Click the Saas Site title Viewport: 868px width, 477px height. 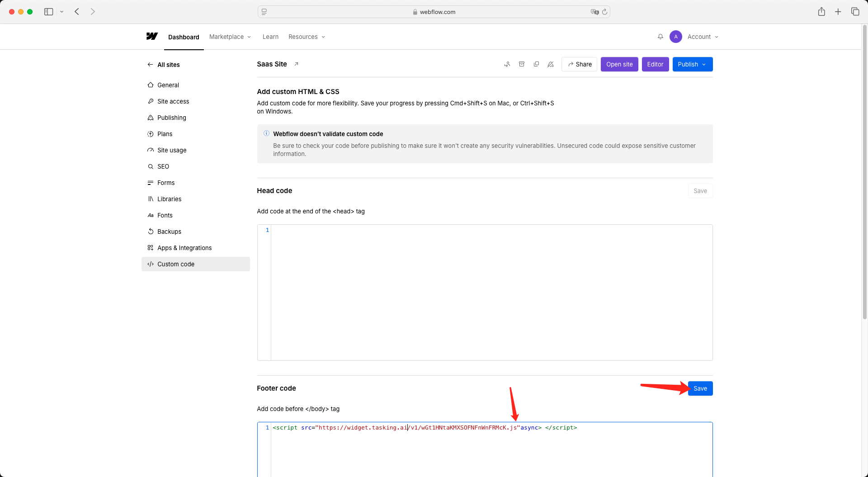(272, 64)
